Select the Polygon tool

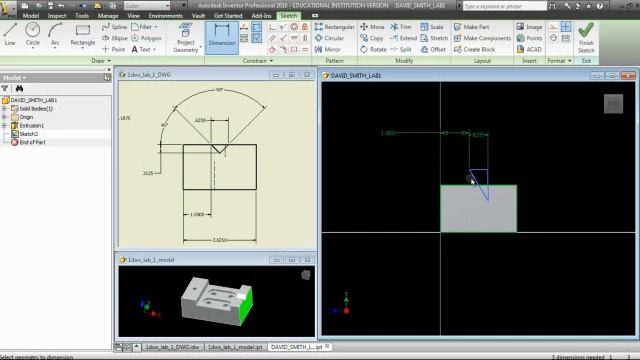click(x=147, y=38)
